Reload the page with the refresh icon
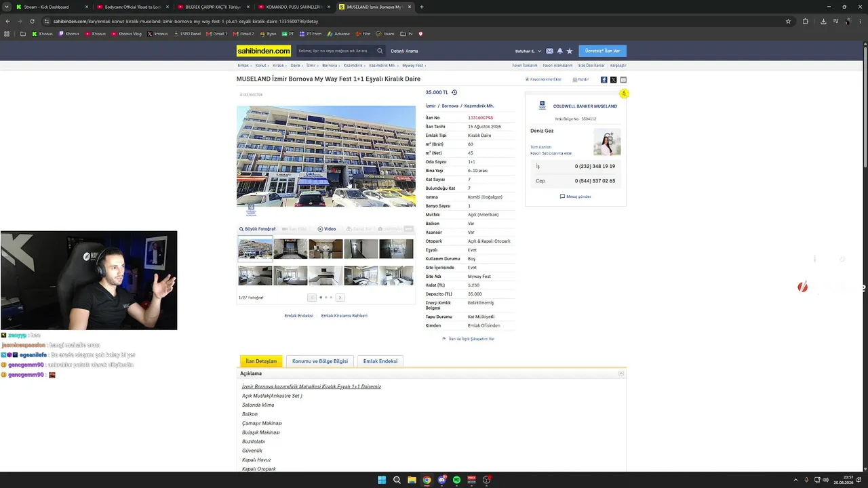 (x=32, y=21)
